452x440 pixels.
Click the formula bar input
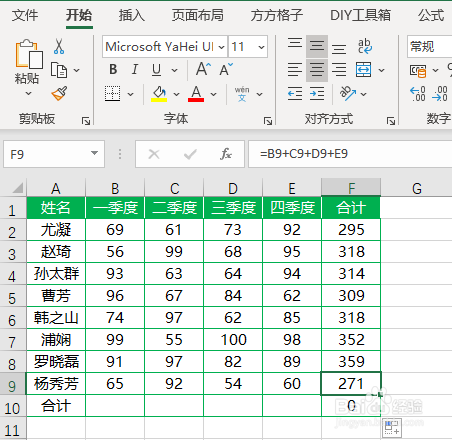(350, 154)
